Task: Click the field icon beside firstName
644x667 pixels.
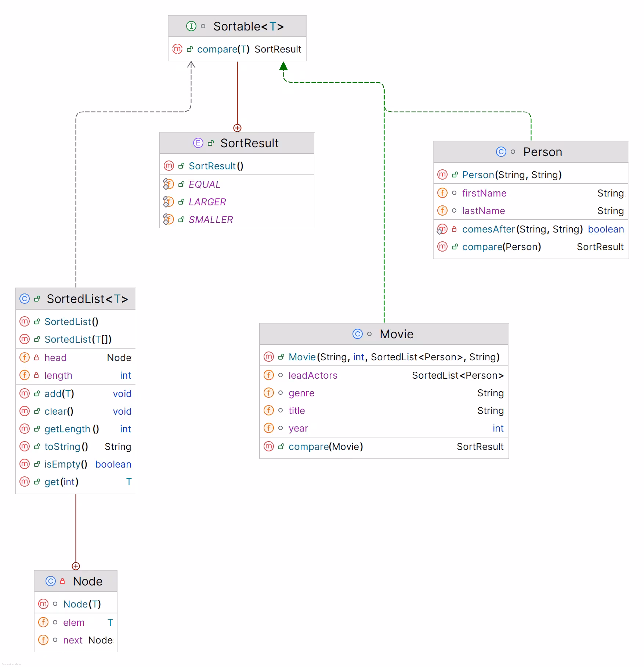Action: [x=442, y=193]
